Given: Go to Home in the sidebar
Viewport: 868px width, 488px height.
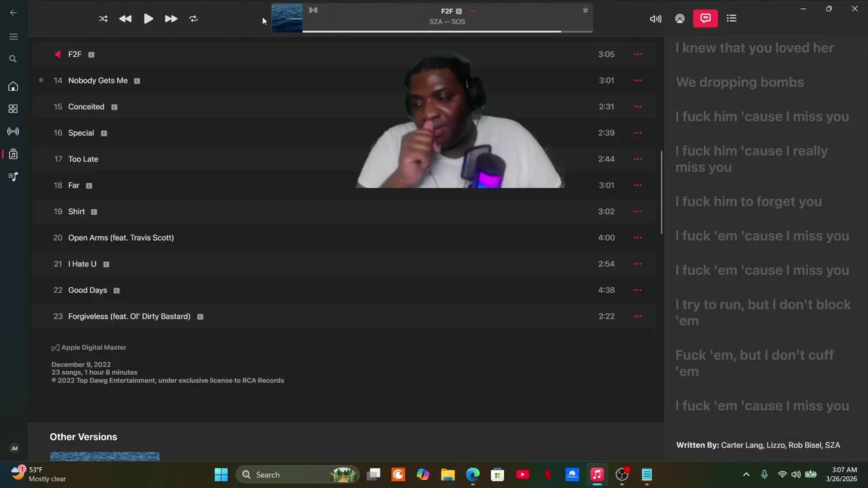Looking at the screenshot, I should coord(13,86).
